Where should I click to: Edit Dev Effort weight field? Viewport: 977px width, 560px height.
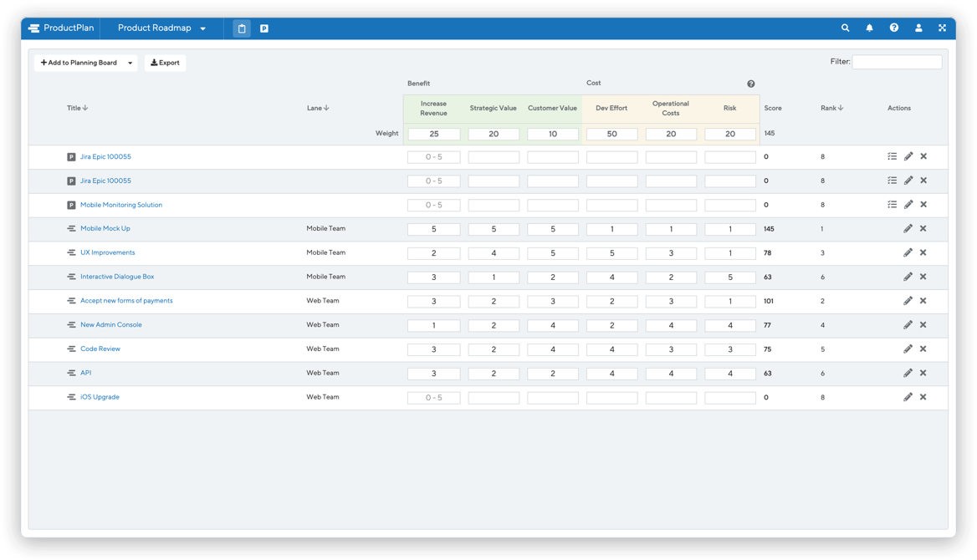pos(611,134)
